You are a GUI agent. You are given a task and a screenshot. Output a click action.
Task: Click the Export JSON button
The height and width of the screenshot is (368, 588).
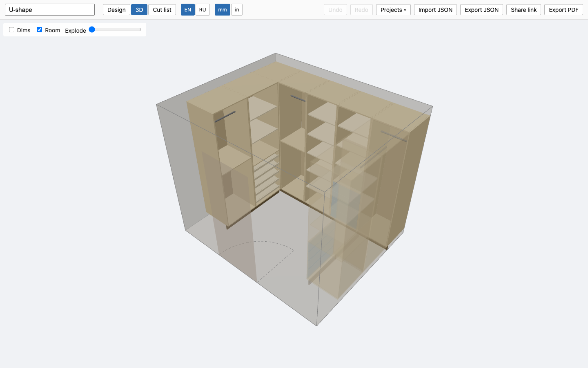tap(481, 10)
